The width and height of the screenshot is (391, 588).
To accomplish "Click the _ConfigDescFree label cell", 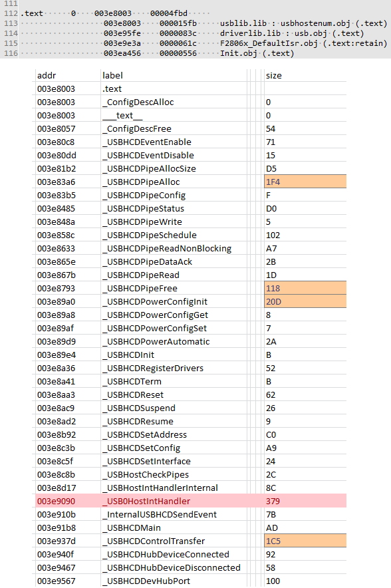I will (x=137, y=128).
